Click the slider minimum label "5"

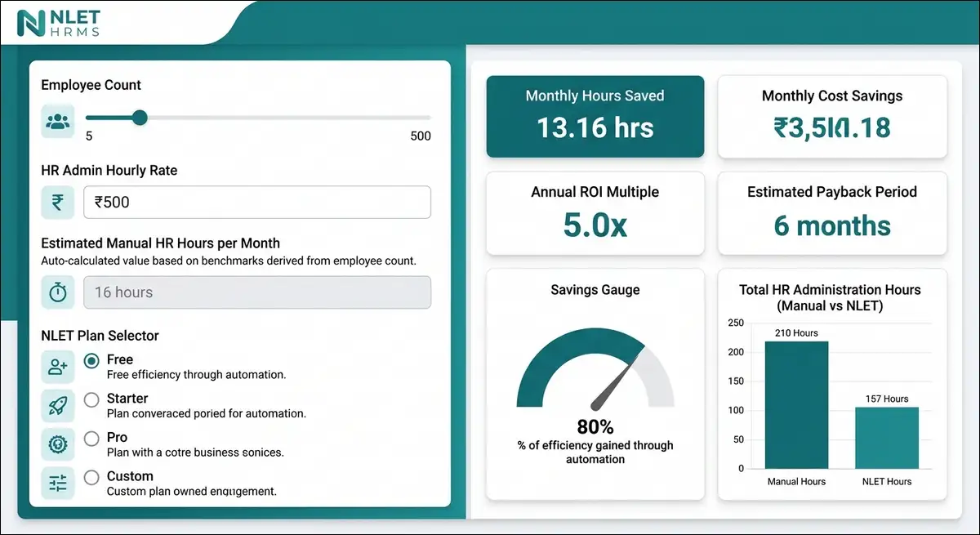[x=89, y=136]
